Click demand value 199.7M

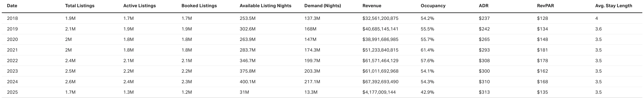pos(312,61)
